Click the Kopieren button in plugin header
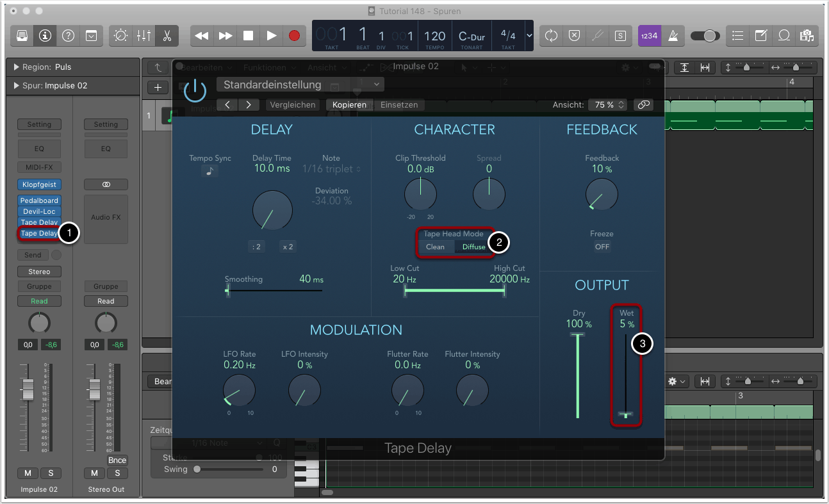The image size is (829, 504). [349, 104]
